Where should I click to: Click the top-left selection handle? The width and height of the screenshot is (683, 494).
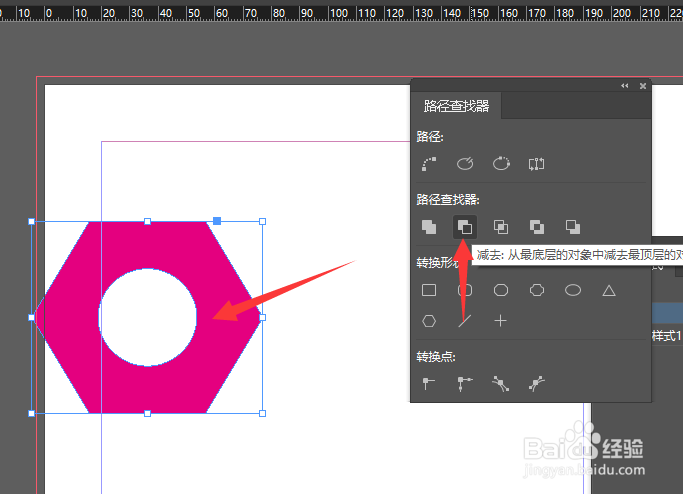[31, 221]
